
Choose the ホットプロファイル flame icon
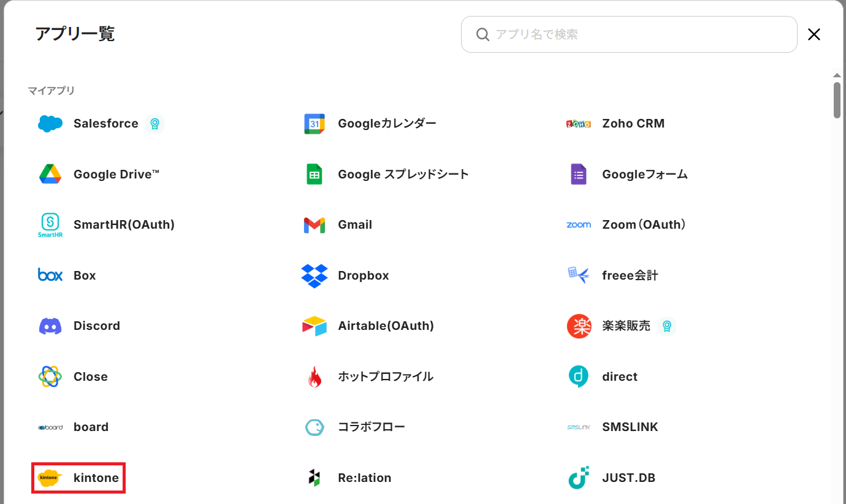point(314,376)
